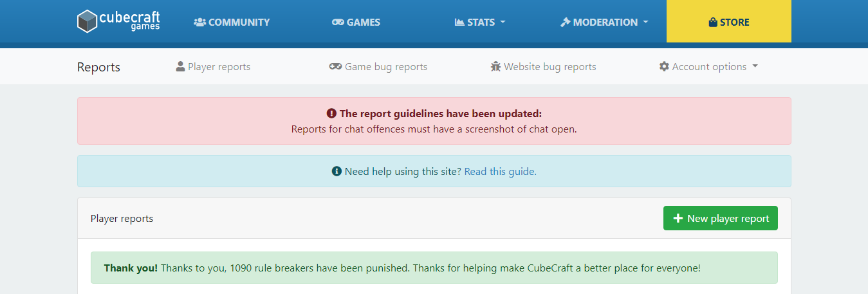The height and width of the screenshot is (294, 868).
Task: Click the plus icon on New player report
Action: pos(678,218)
